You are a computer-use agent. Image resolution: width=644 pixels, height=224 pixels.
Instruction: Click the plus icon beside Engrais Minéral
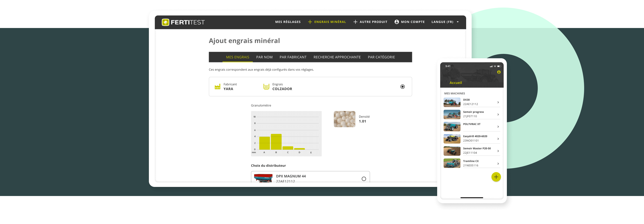click(310, 22)
